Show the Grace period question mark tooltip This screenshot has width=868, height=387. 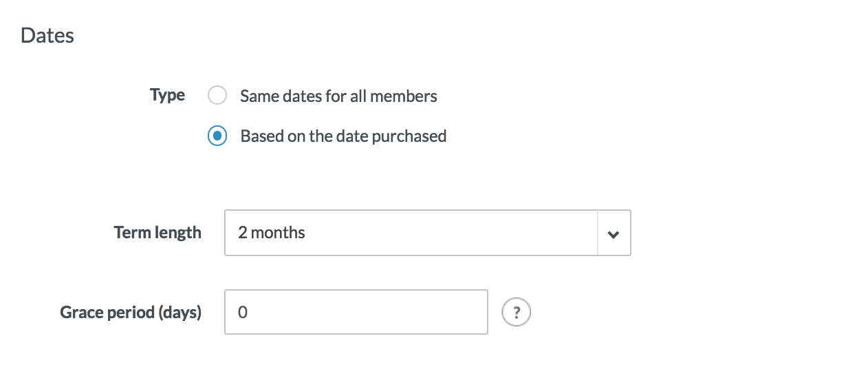[517, 313]
